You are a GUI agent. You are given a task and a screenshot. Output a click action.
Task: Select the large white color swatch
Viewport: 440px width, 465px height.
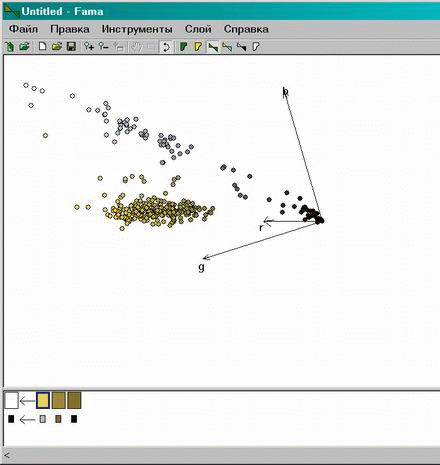pyautogui.click(x=11, y=400)
